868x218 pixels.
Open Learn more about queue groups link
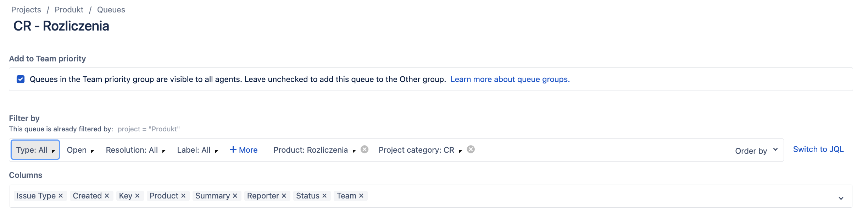510,79
